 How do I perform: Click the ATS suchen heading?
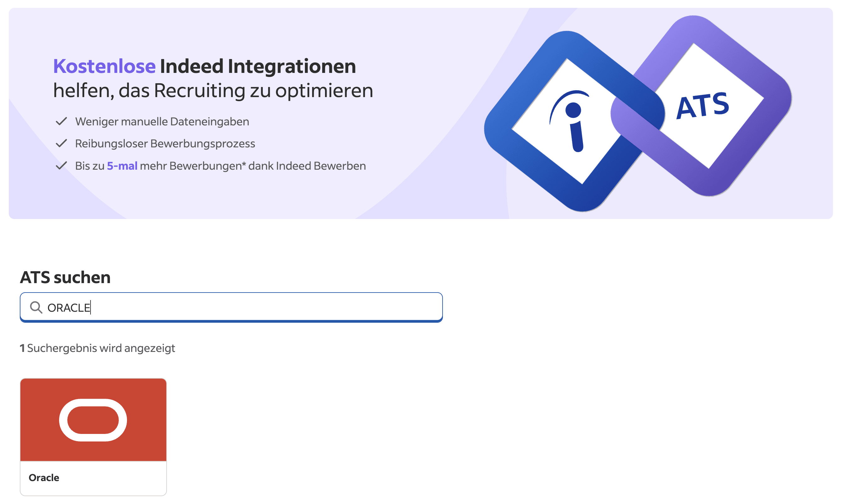pos(65,277)
